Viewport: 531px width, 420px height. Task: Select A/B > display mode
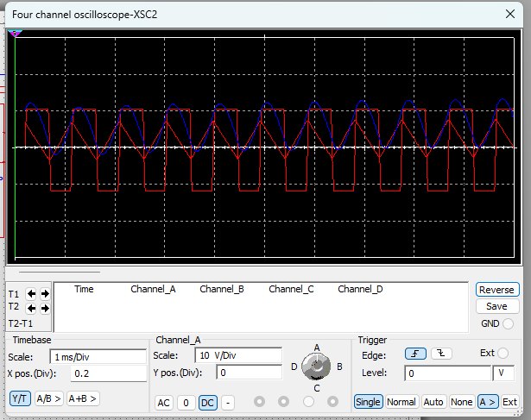point(48,398)
